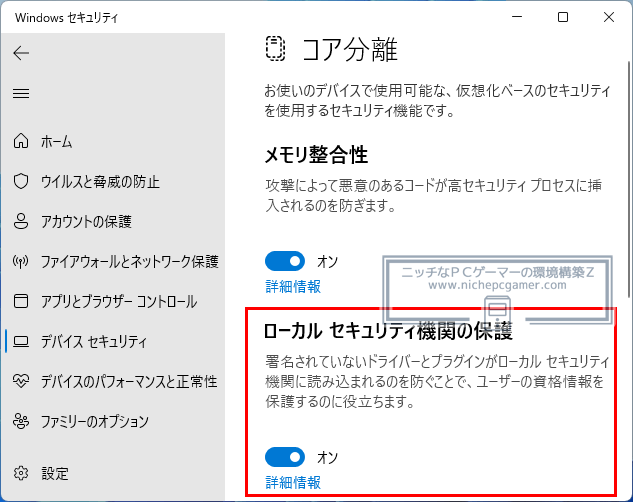Click the shield icon for virus protection
The height and width of the screenshot is (502, 633).
coord(21,182)
